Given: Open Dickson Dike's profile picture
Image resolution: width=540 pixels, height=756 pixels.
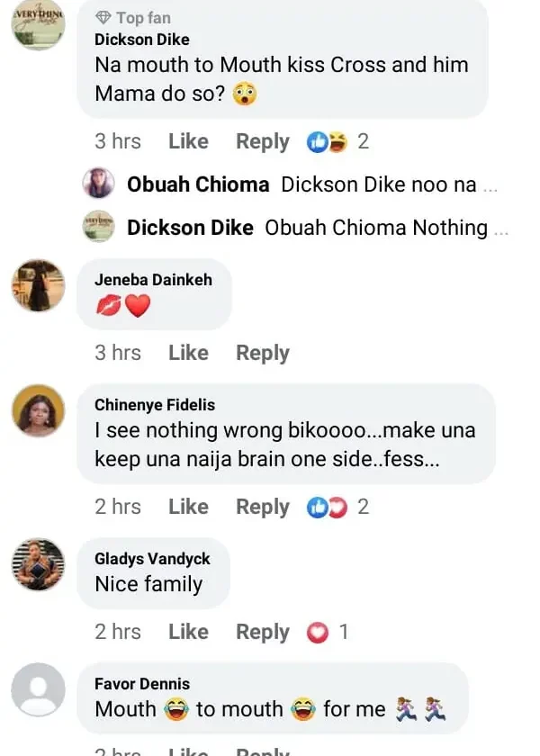Looking at the screenshot, I should 38,24.
